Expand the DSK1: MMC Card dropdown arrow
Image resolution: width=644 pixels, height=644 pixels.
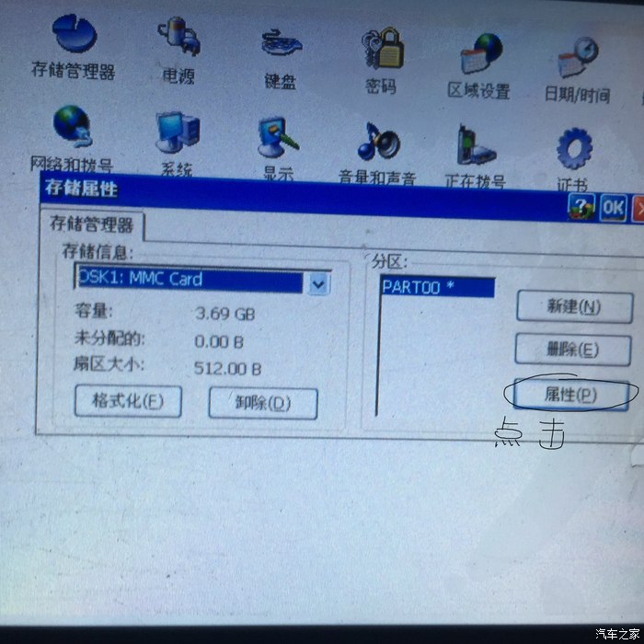click(x=318, y=284)
